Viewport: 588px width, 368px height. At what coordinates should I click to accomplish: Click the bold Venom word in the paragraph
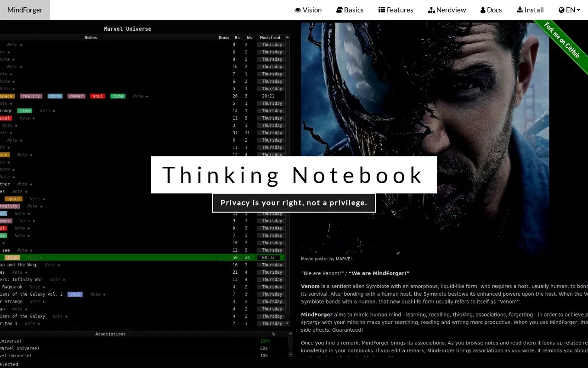click(311, 286)
